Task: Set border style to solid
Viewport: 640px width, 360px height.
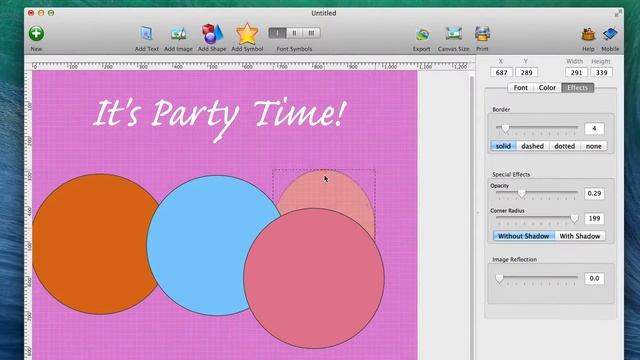Action: click(503, 146)
